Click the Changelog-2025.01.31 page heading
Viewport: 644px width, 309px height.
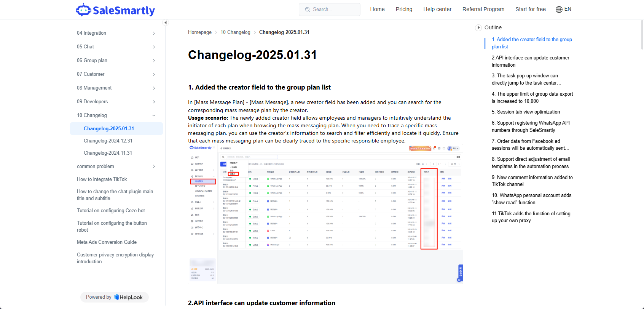pyautogui.click(x=252, y=55)
